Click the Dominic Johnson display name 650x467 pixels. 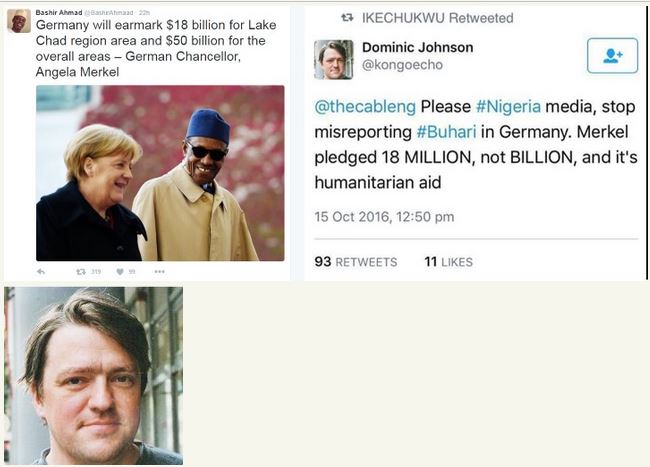417,47
